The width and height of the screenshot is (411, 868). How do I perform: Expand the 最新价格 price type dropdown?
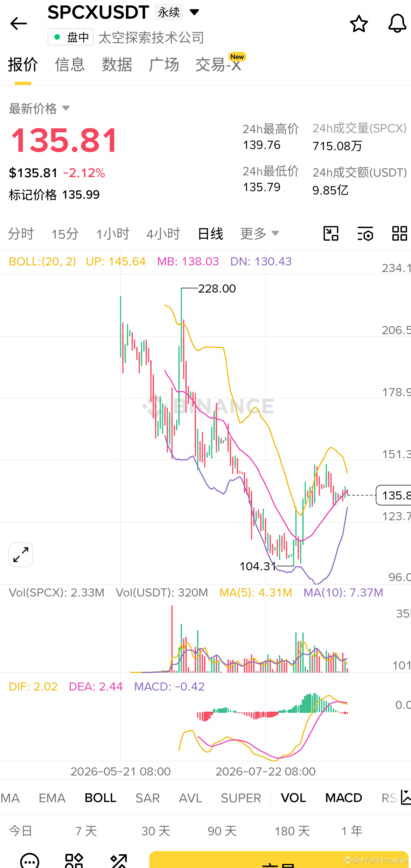(40, 108)
